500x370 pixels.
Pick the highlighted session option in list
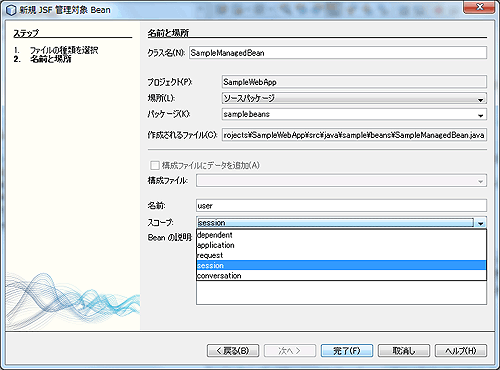341,265
